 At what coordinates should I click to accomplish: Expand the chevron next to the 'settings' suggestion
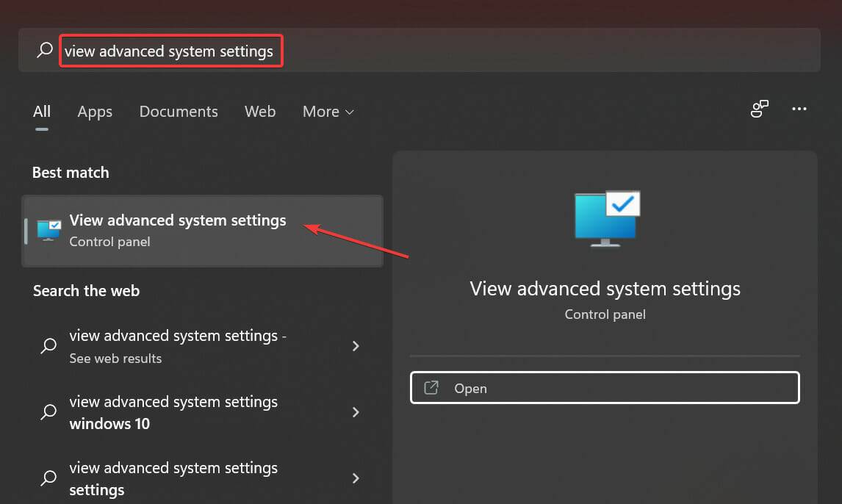point(356,478)
